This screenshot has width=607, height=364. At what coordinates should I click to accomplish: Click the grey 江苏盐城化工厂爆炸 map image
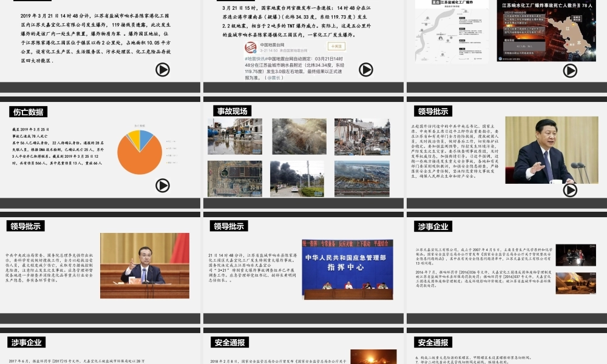tap(452, 31)
